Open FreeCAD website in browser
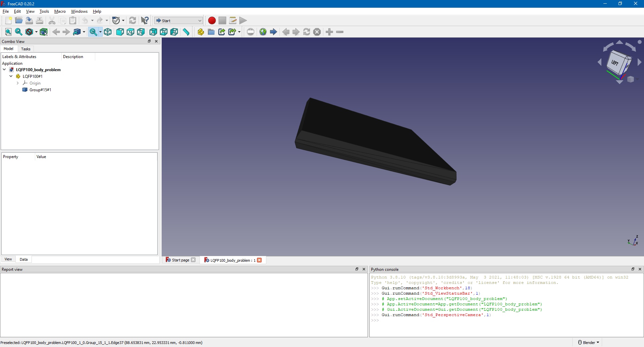Image resolution: width=644 pixels, height=347 pixels. coord(263,32)
